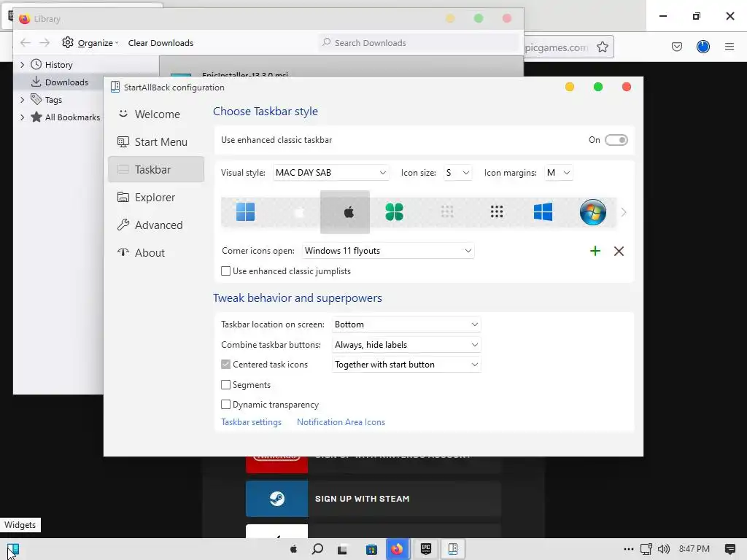Go back with Library's left arrow
Image resolution: width=747 pixels, height=560 pixels.
26,43
